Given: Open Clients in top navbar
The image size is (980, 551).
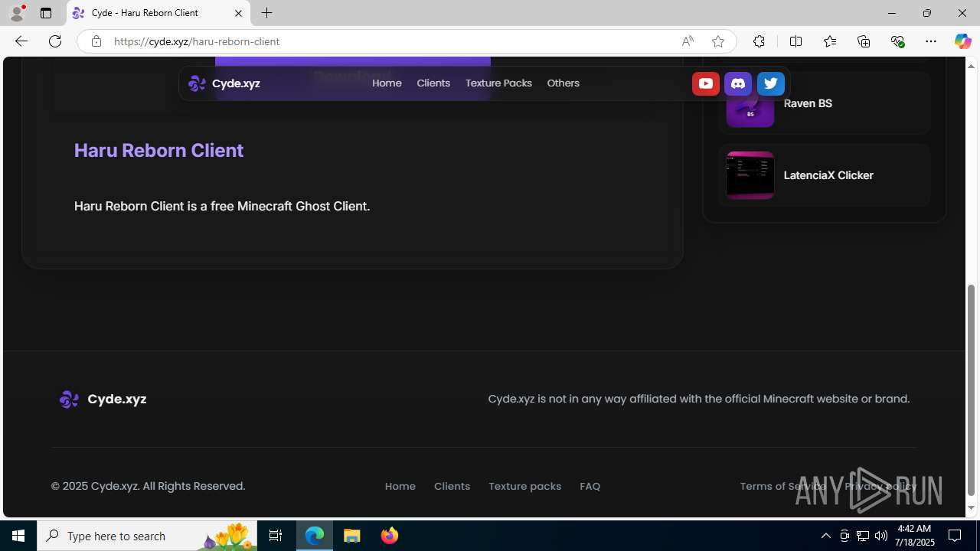Looking at the screenshot, I should pos(433,83).
